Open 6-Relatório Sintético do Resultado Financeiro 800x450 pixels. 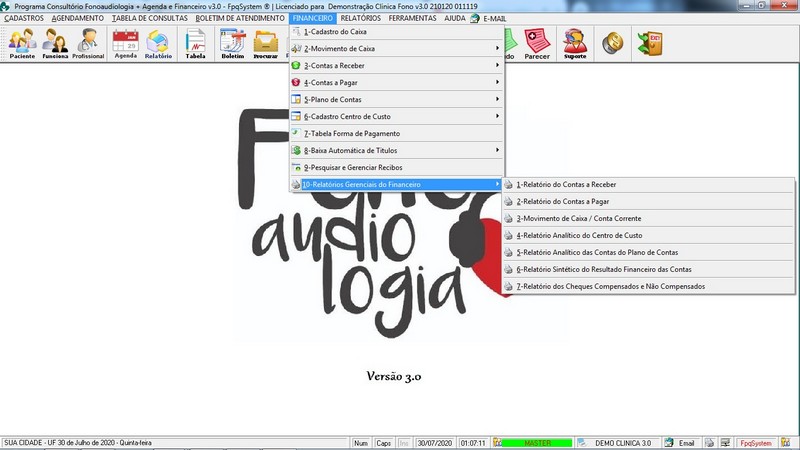point(648,269)
